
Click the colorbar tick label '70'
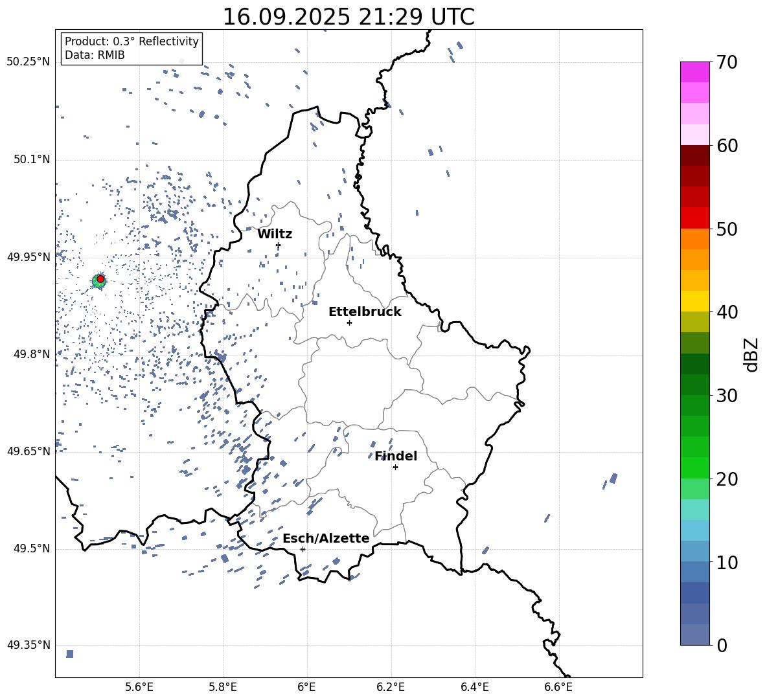[x=727, y=62]
